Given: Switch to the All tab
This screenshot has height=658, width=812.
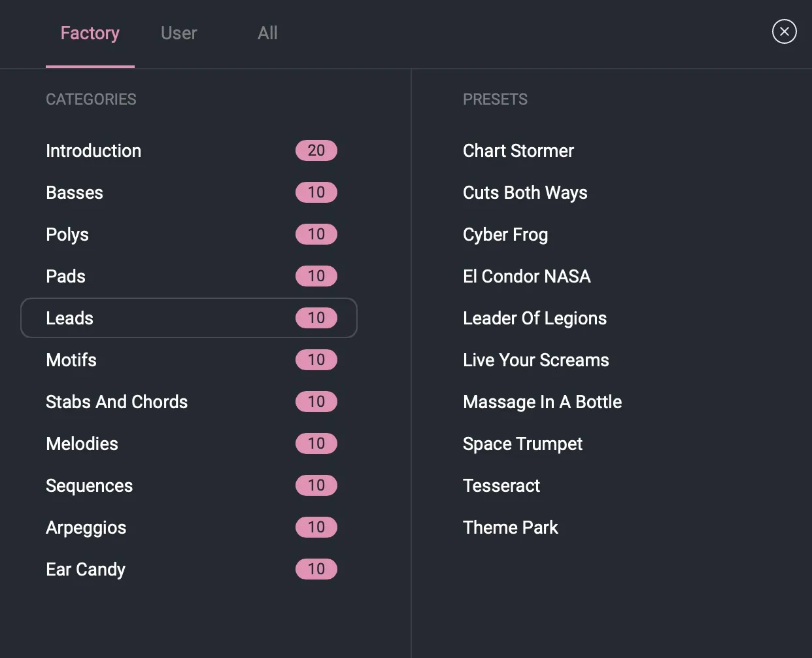Looking at the screenshot, I should click(x=267, y=33).
